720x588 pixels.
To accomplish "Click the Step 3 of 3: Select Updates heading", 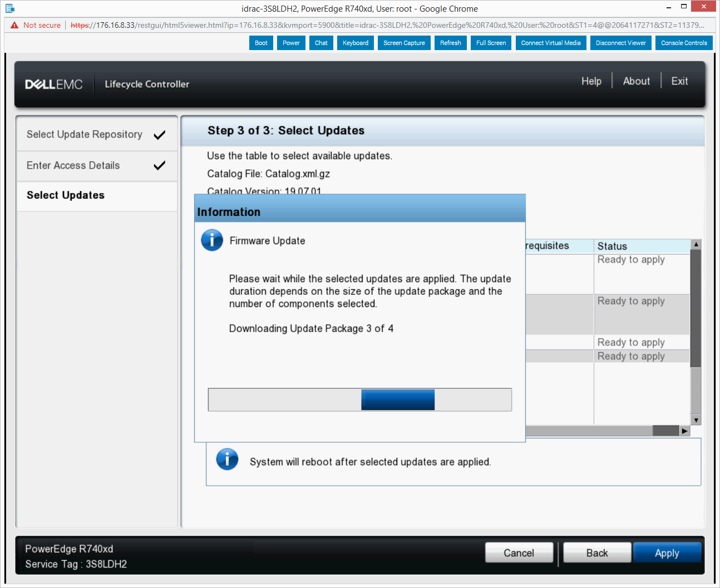I will tap(286, 131).
